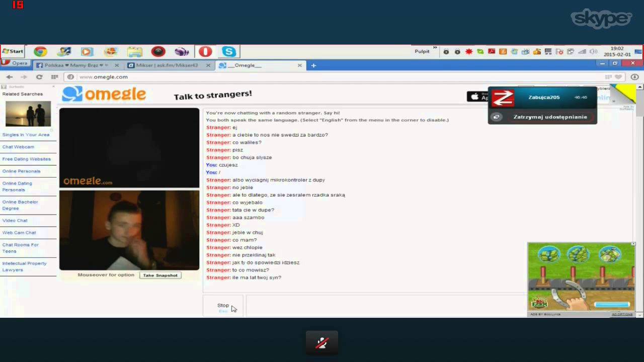Open a new browser tab
644x362 pixels.
tap(313, 65)
